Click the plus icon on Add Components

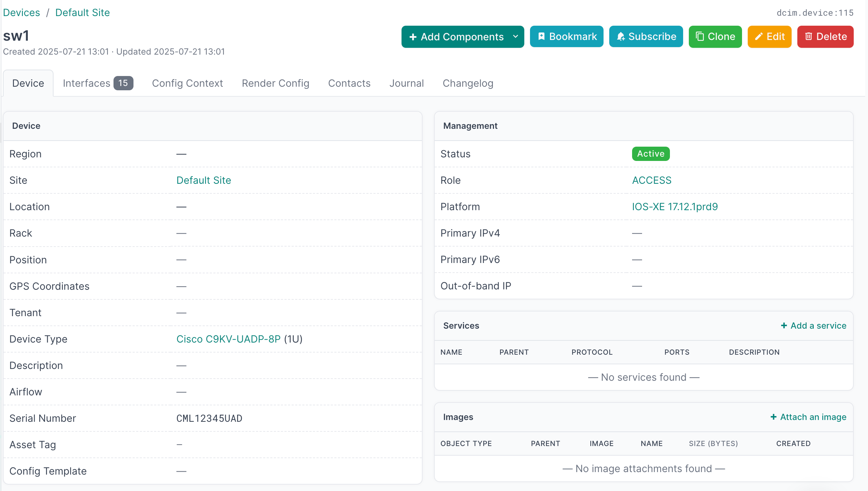413,37
